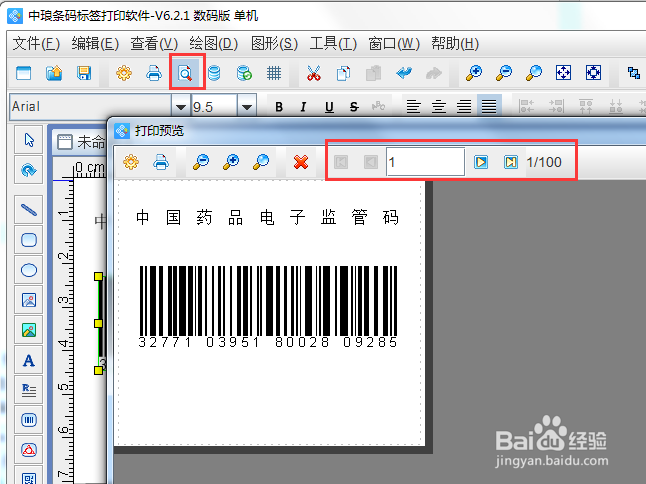The height and width of the screenshot is (484, 646).
Task: Save the label with the floppy icon
Action: pos(84,73)
